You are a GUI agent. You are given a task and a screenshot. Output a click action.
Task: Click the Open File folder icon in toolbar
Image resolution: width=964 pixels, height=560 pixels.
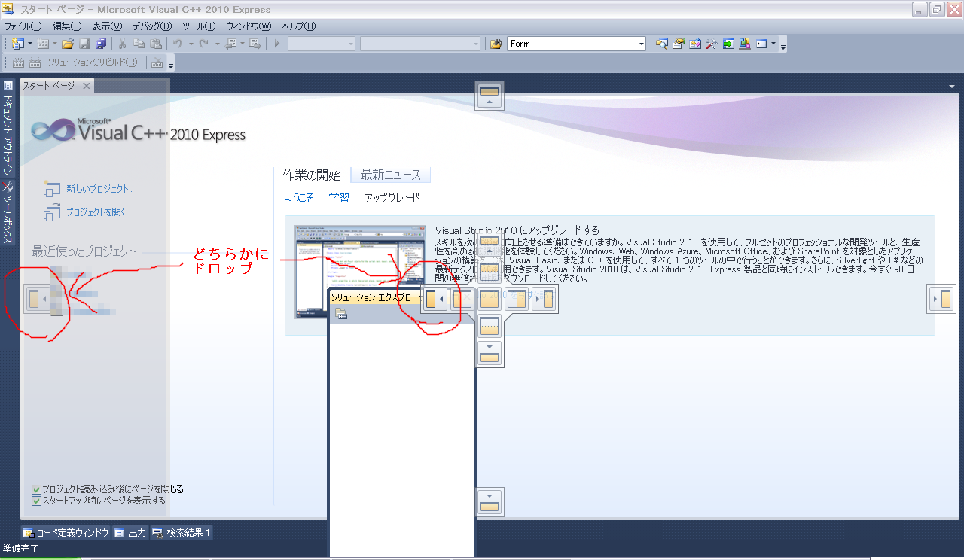coord(68,44)
